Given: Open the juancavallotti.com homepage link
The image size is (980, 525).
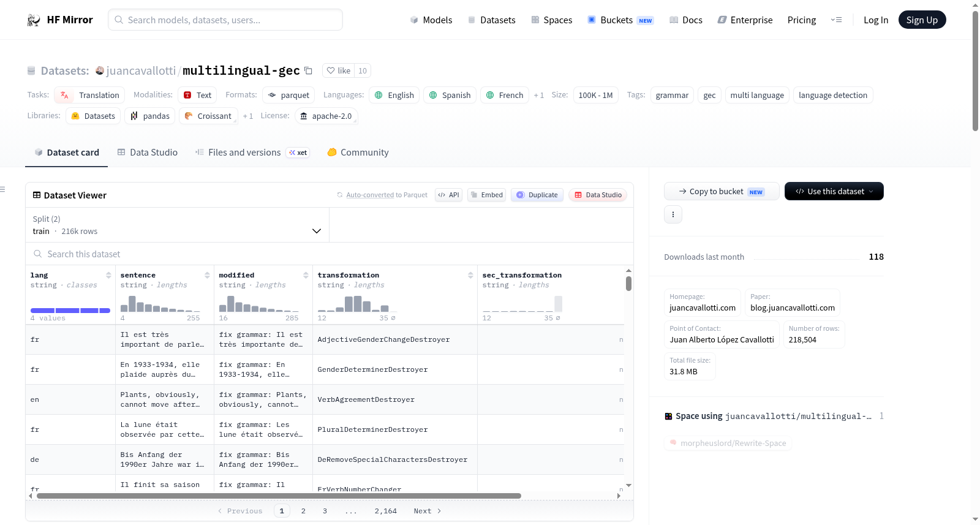Looking at the screenshot, I should 703,308.
